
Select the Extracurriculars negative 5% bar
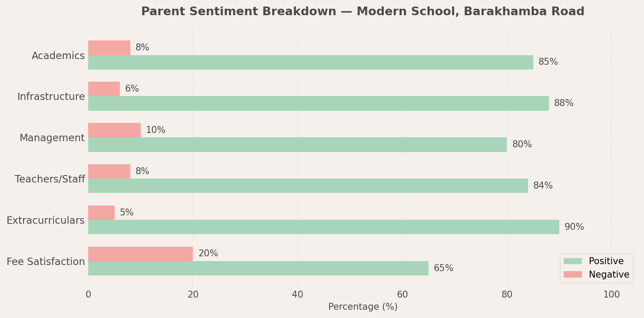[101, 212]
